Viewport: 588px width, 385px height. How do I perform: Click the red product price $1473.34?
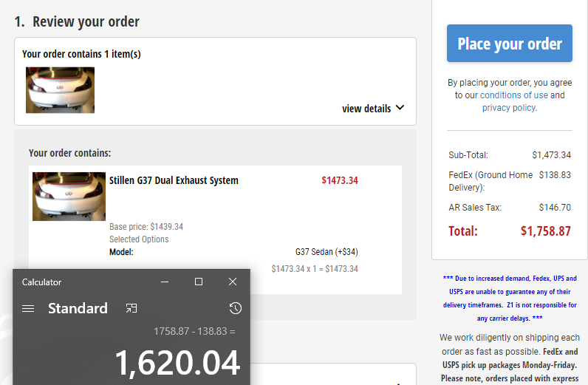[x=340, y=180]
